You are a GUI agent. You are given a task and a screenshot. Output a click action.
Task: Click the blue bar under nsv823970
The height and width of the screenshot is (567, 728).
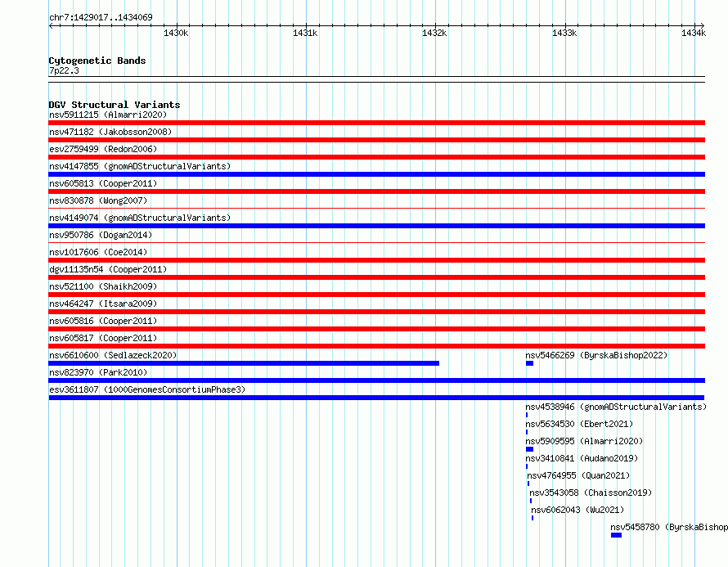376,380
